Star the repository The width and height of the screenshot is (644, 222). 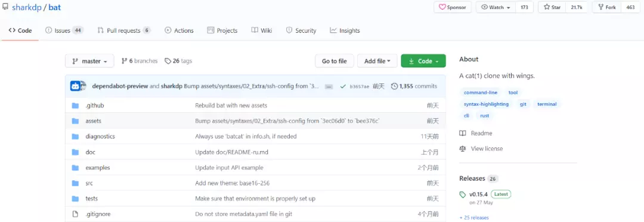(x=552, y=7)
